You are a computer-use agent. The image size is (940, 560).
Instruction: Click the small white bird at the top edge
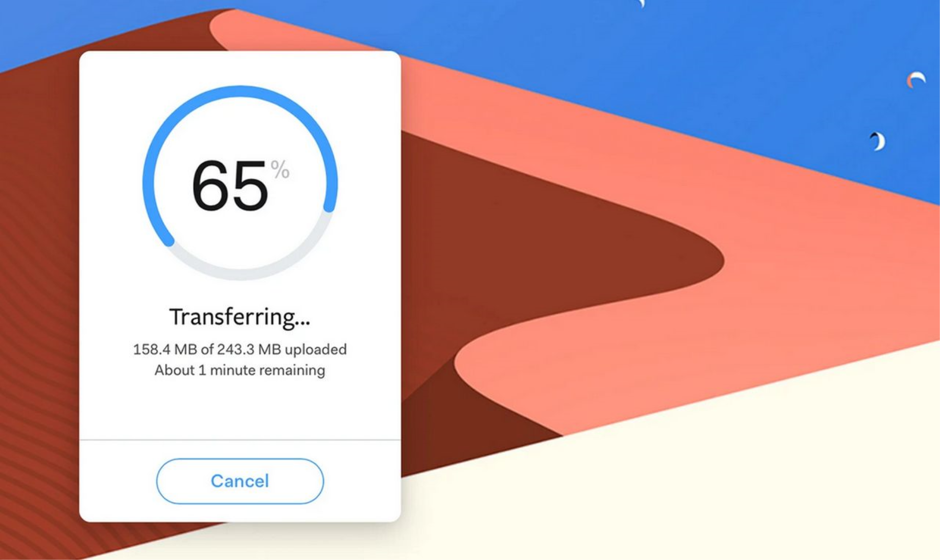tap(642, 3)
